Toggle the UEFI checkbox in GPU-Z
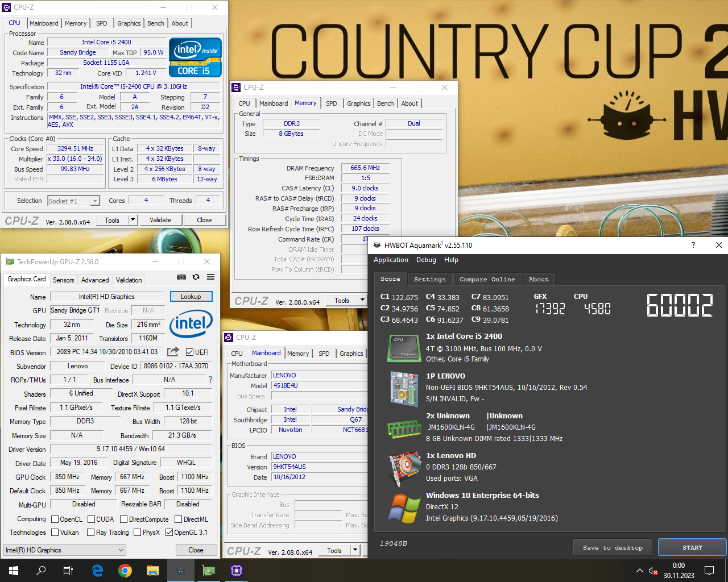This screenshot has height=582, width=728. [x=190, y=352]
